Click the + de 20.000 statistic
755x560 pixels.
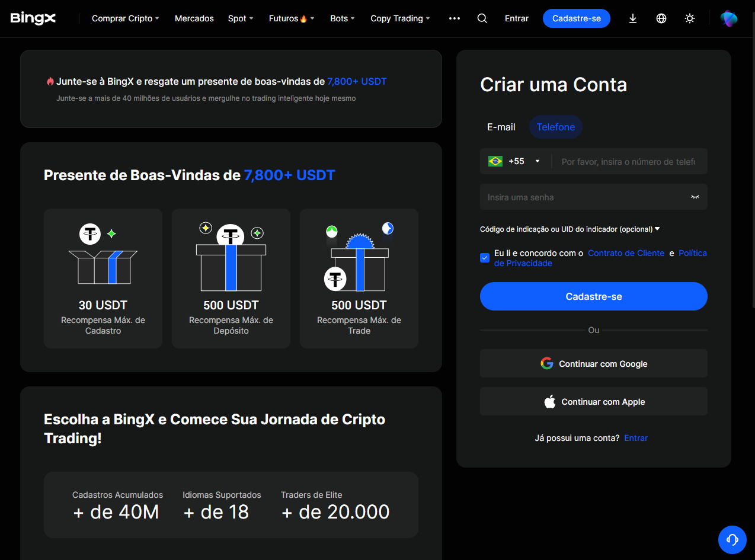click(x=335, y=511)
